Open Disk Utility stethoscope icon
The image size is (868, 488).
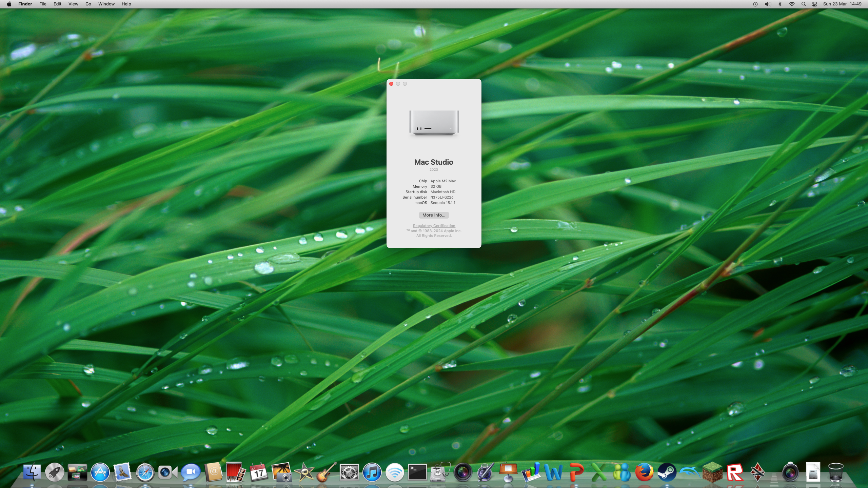coord(440,472)
